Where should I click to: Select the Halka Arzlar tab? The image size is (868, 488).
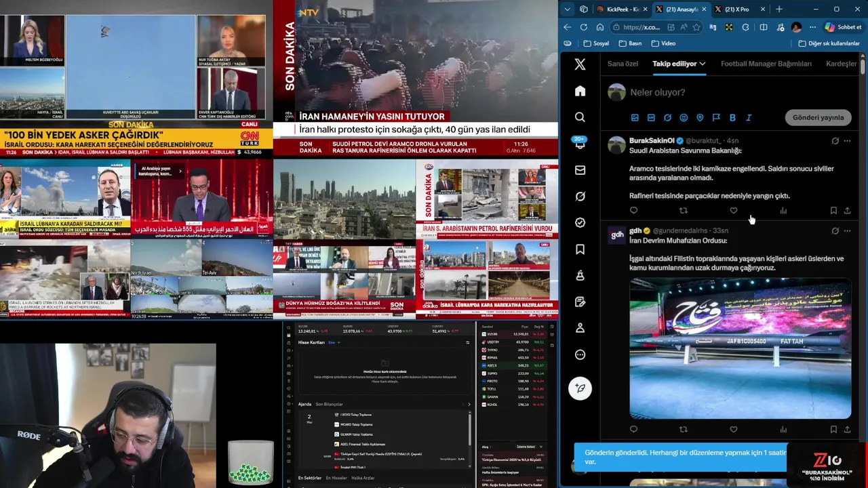click(x=363, y=478)
